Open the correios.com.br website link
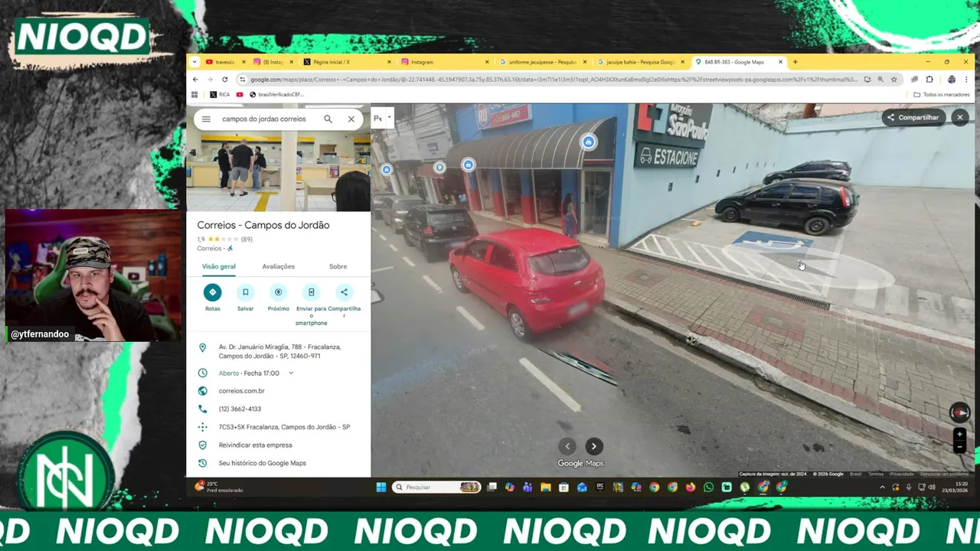This screenshot has height=551, width=980. click(x=241, y=391)
